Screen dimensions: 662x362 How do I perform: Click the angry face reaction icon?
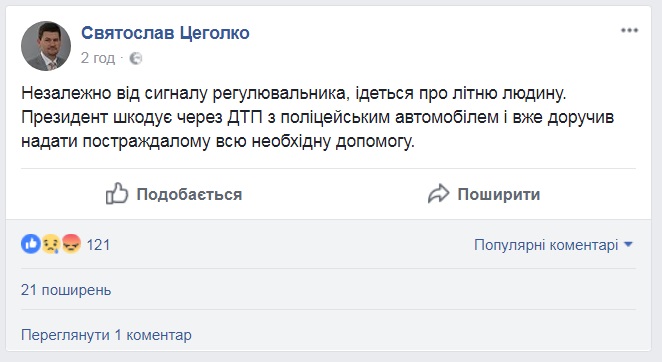[x=71, y=244]
